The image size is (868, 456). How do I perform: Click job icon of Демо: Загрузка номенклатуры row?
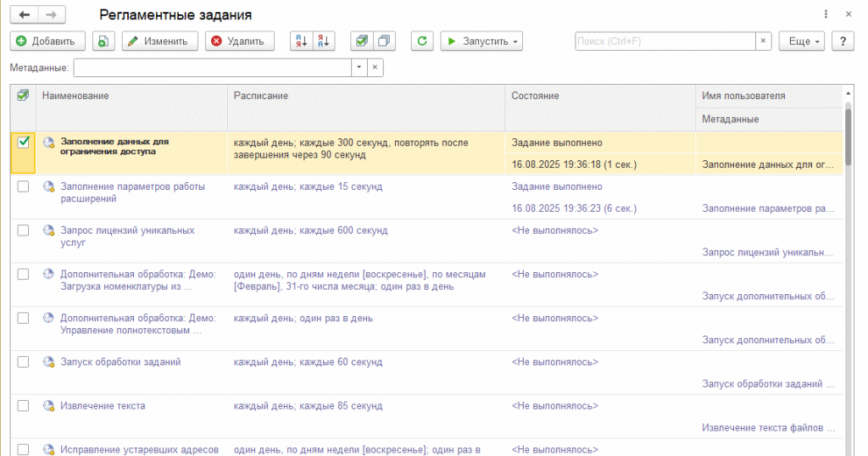coord(48,274)
